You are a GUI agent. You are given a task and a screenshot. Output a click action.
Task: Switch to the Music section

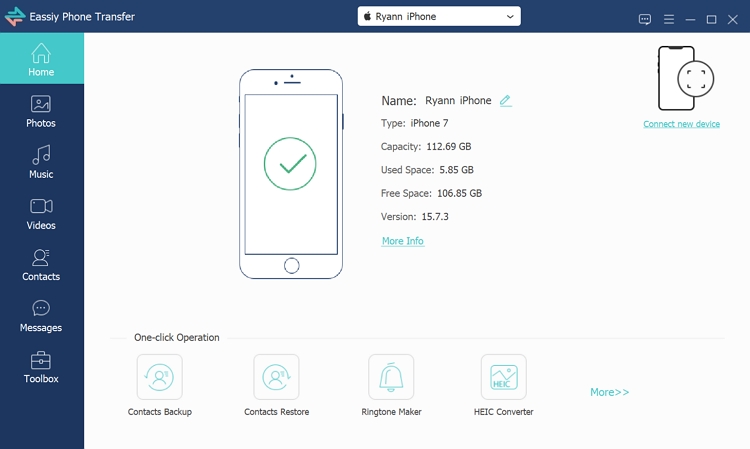41,162
